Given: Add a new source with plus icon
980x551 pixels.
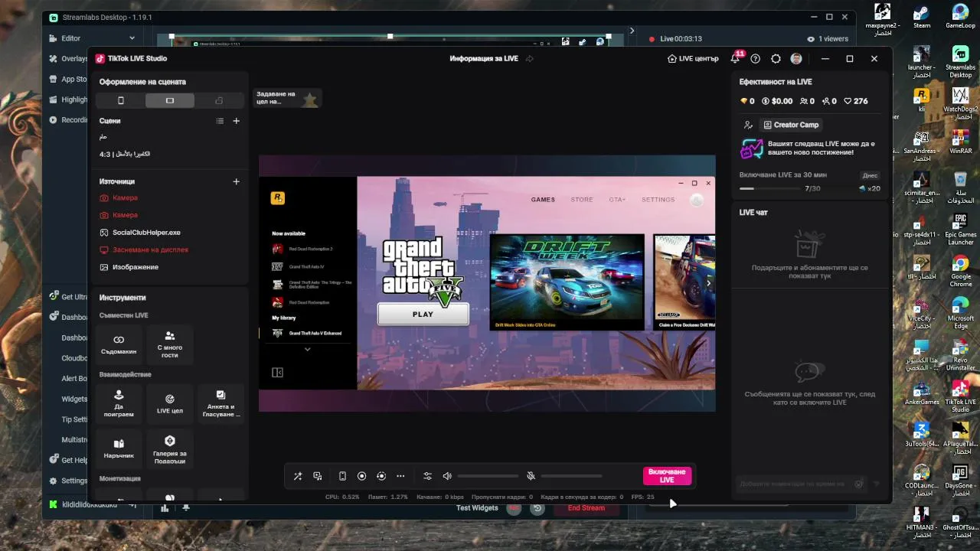Looking at the screenshot, I should point(236,181).
